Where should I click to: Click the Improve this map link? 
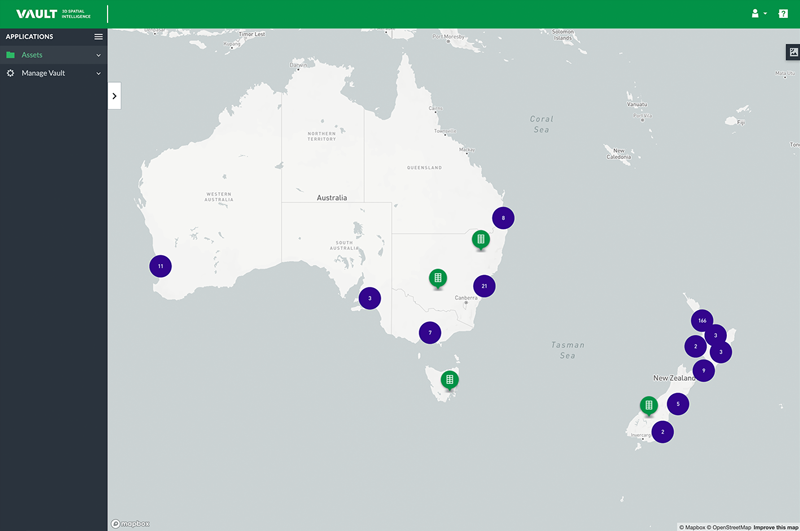(x=776, y=526)
